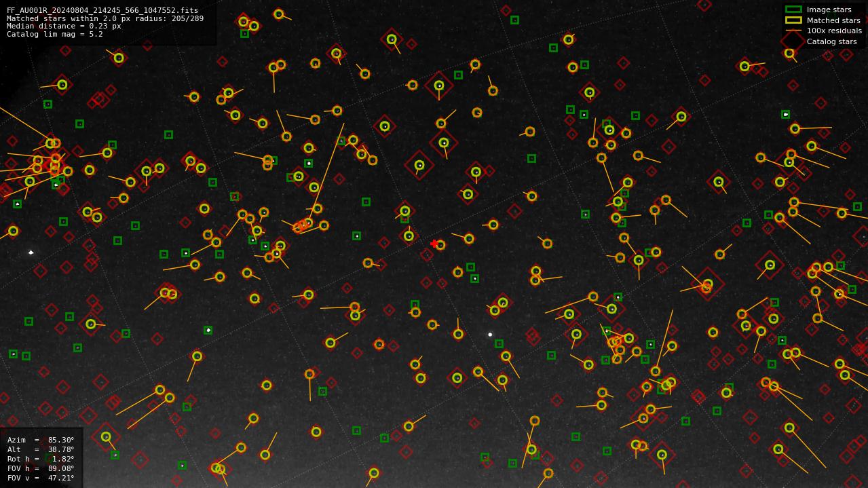Click the 'Catalog stars' legend label
868x488 pixels.
tap(831, 41)
